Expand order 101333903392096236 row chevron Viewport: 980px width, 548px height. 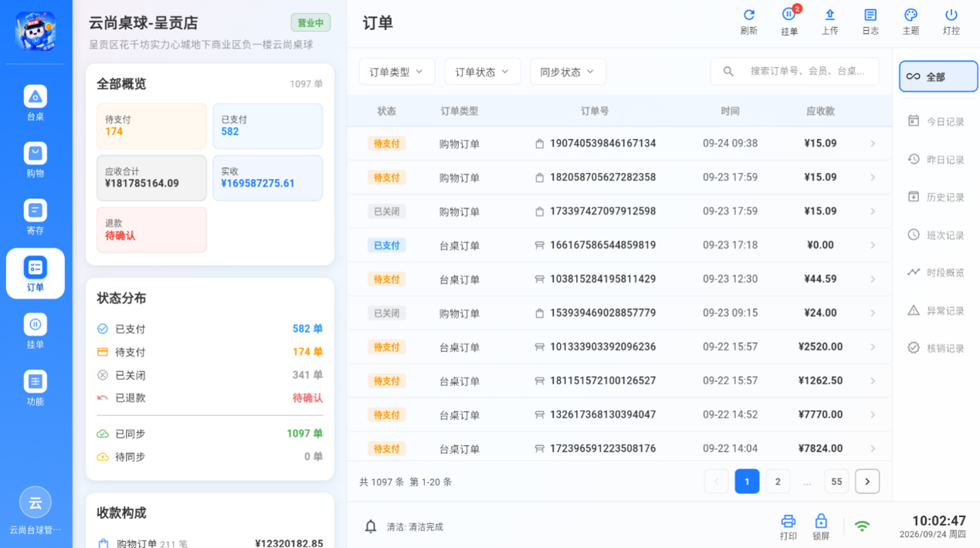873,347
